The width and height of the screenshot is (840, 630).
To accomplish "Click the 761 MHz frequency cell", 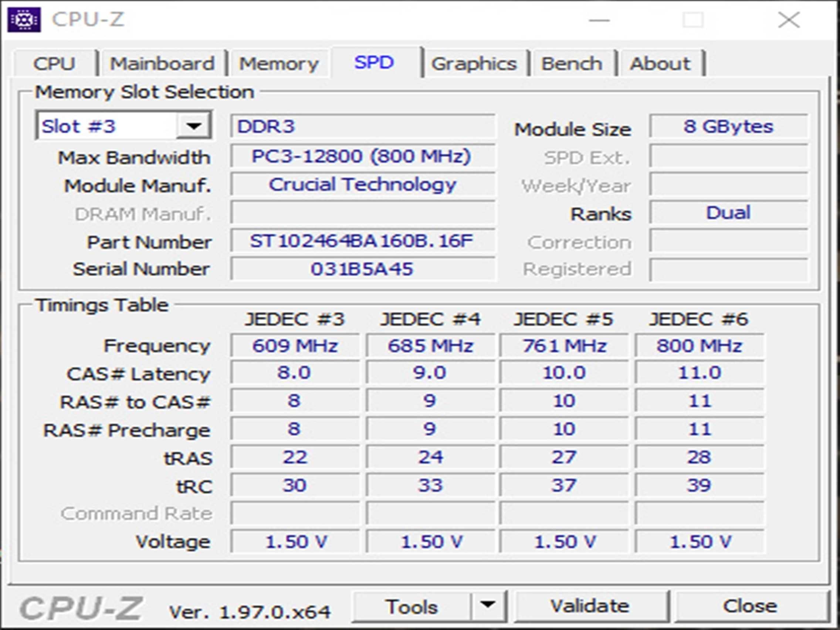I will pos(564,346).
